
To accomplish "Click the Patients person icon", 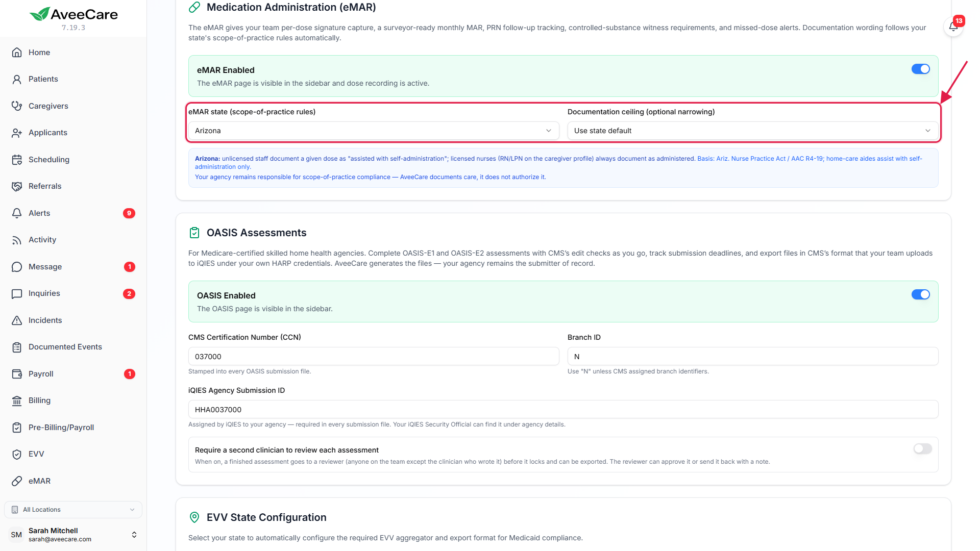I will [17, 79].
